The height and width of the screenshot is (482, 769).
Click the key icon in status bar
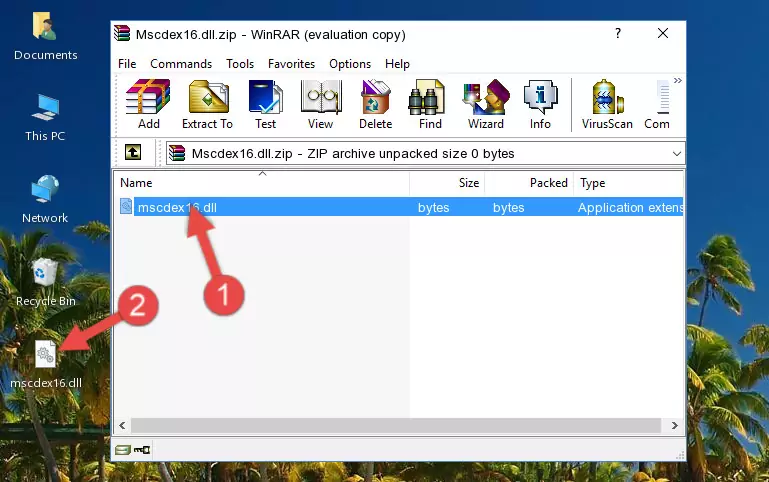[142, 449]
